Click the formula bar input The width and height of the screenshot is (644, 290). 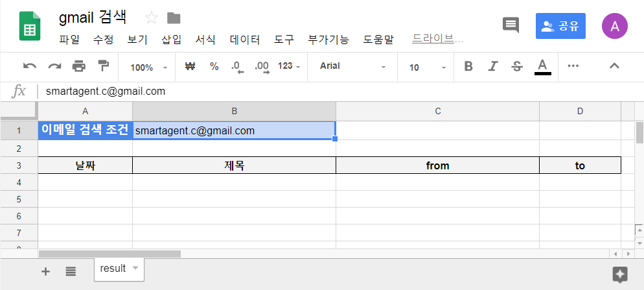pos(341,91)
